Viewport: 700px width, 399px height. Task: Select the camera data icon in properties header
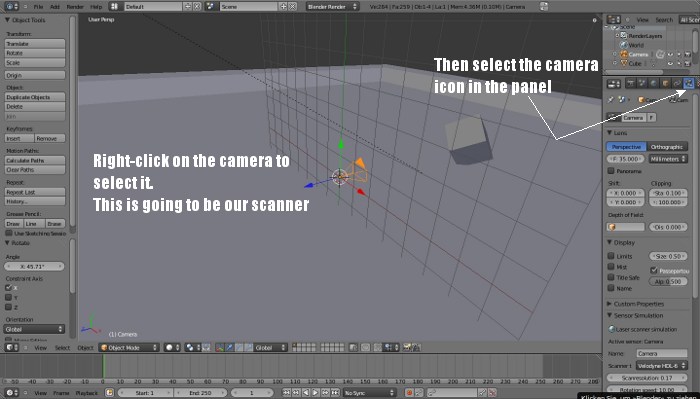tap(689, 83)
